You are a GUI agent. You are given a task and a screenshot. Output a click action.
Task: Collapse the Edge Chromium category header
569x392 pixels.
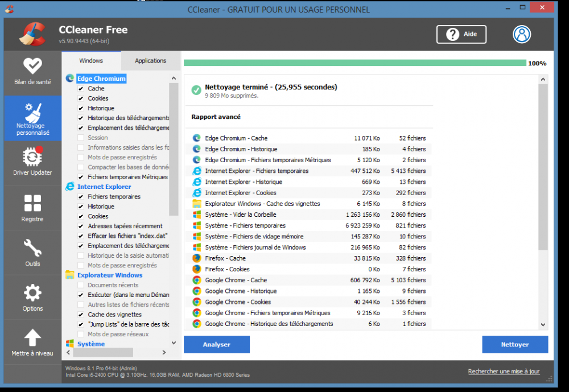point(101,79)
